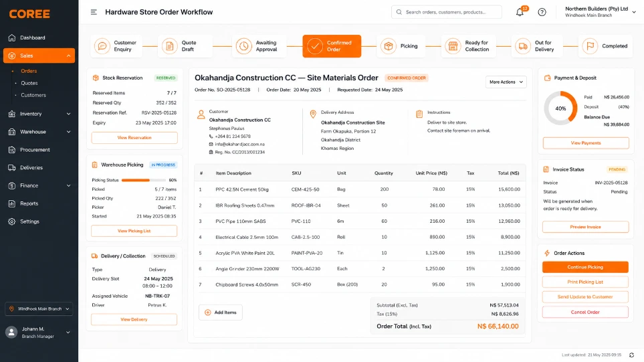Click the Invoice Status document icon
The width and height of the screenshot is (644, 362).
pos(546,169)
